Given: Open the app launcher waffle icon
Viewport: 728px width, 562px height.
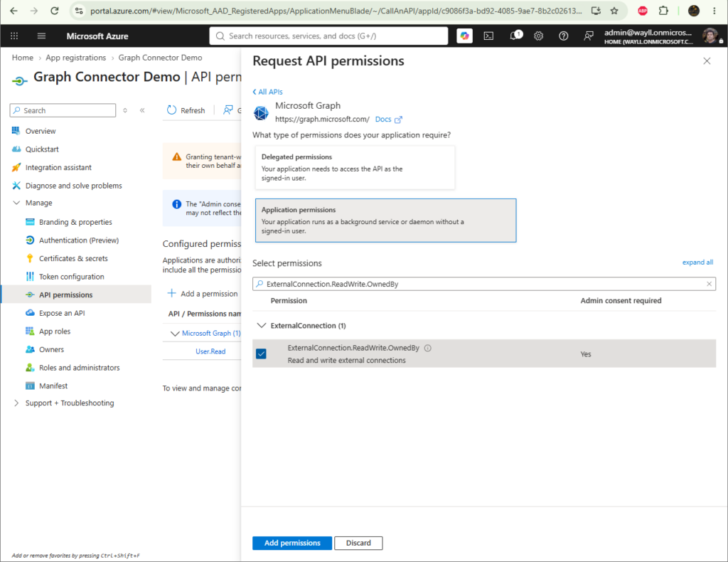Looking at the screenshot, I should (x=14, y=36).
